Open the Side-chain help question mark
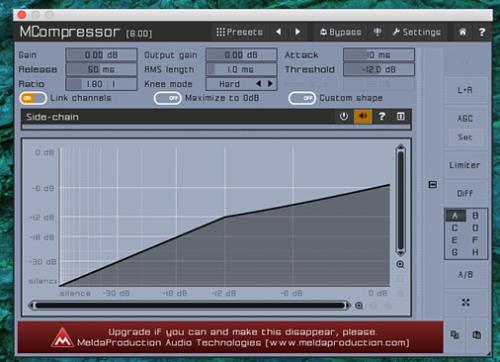The width and height of the screenshot is (500, 362). click(382, 117)
